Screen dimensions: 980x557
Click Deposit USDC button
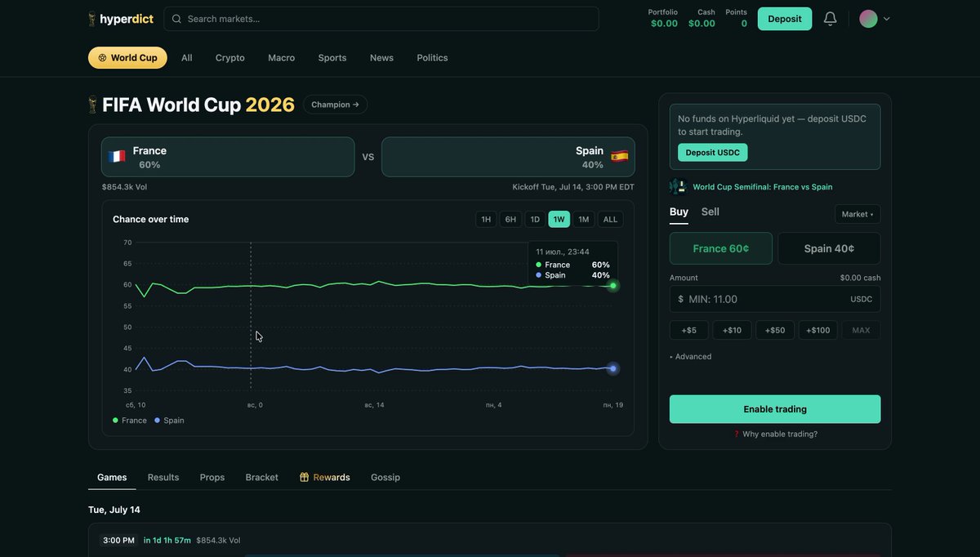713,153
